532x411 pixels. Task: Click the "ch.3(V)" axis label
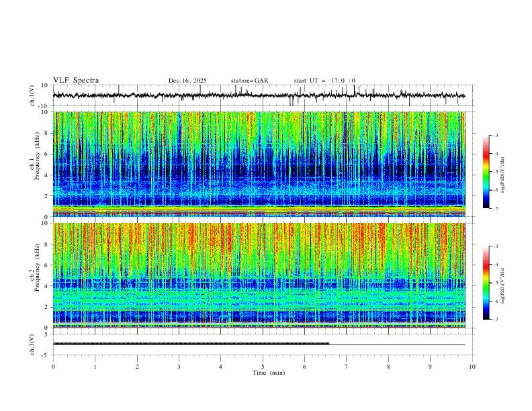coord(32,345)
